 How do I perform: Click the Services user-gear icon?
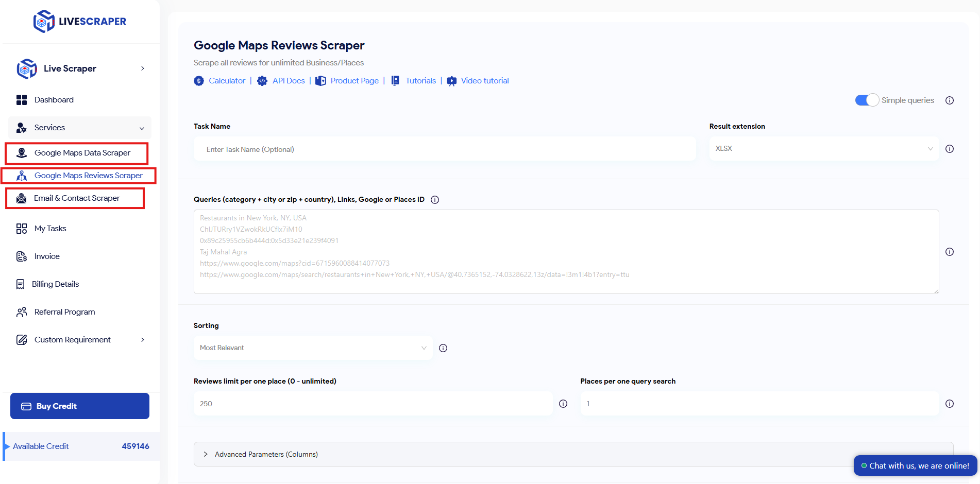22,128
